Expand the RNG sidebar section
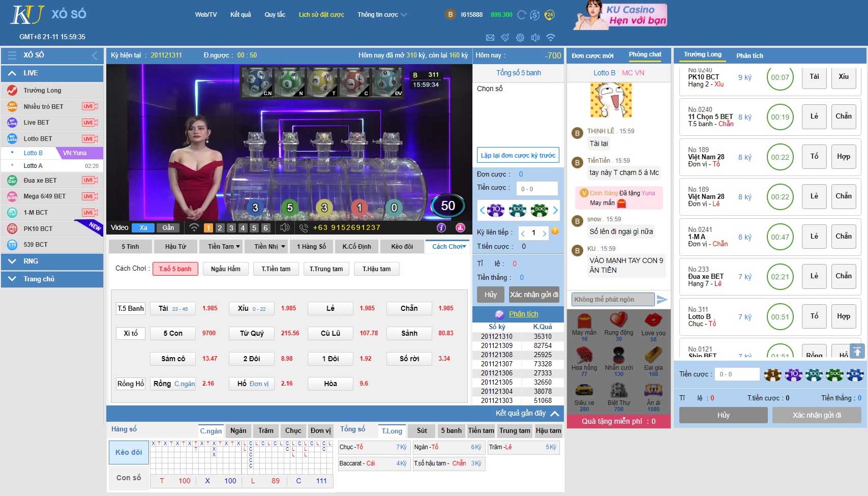 [13, 261]
